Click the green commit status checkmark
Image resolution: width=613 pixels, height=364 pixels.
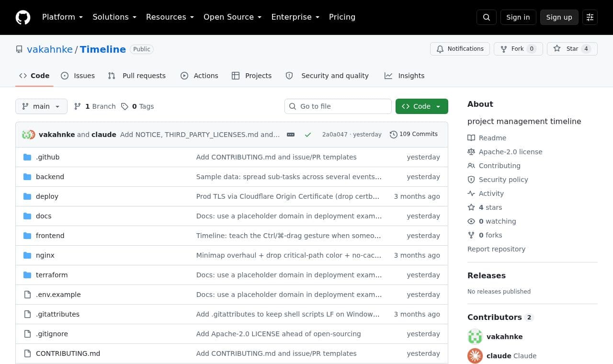click(308, 135)
